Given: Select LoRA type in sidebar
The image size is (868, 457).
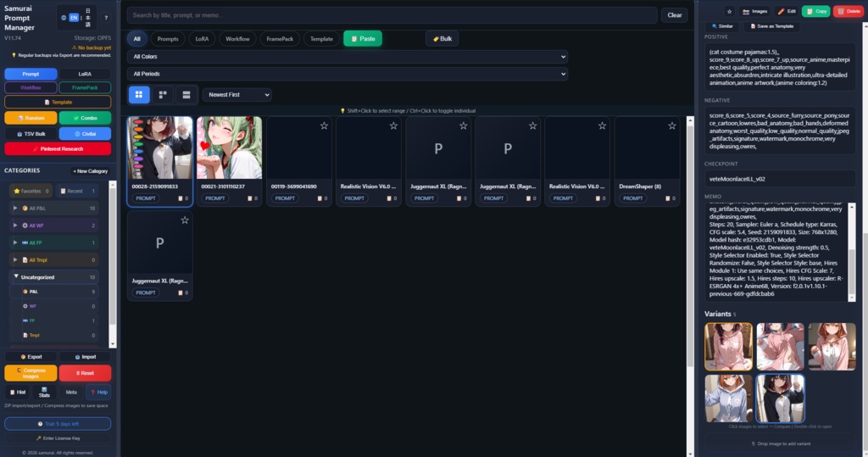Looking at the screenshot, I should 85,74.
